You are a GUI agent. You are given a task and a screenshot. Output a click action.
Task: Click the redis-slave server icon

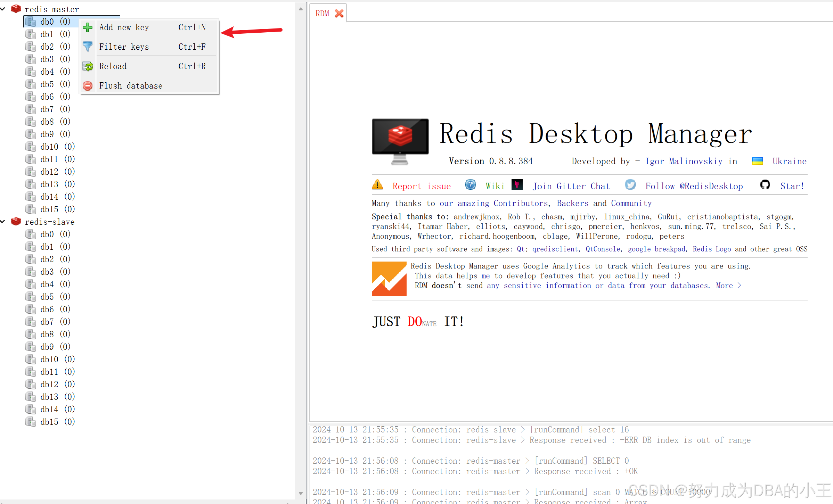click(x=16, y=222)
